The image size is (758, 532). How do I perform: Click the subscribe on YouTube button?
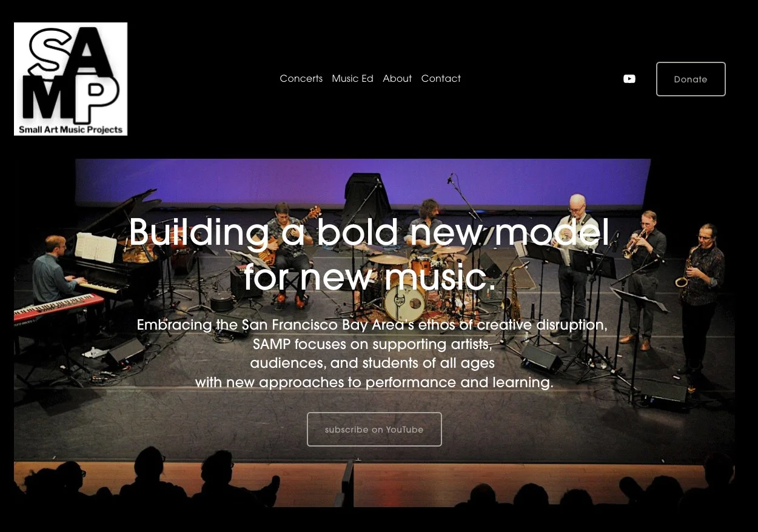click(374, 430)
